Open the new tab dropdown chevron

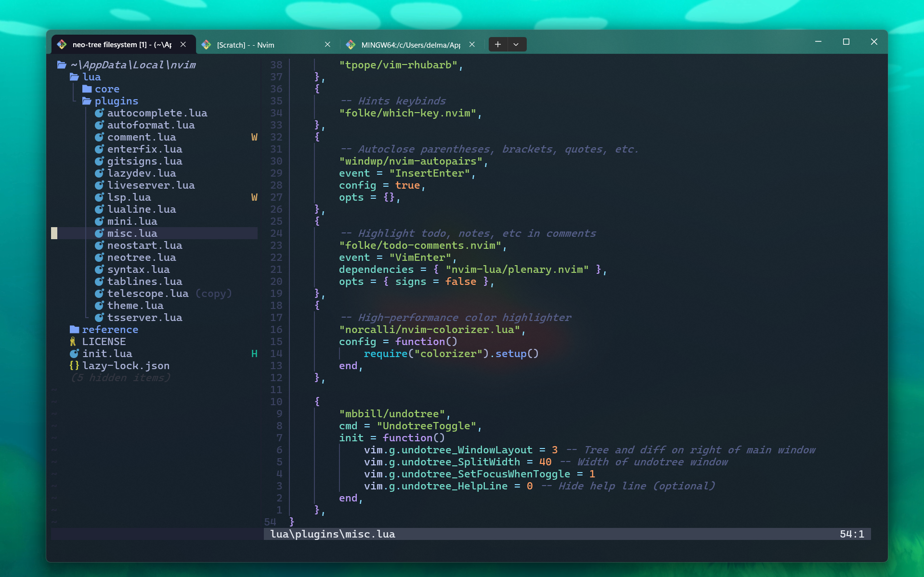(516, 44)
